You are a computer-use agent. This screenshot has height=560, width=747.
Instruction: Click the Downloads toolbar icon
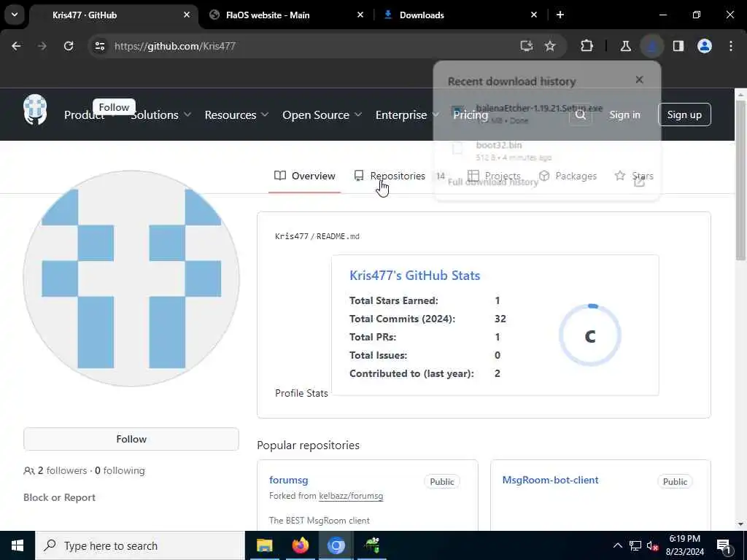pyautogui.click(x=651, y=46)
